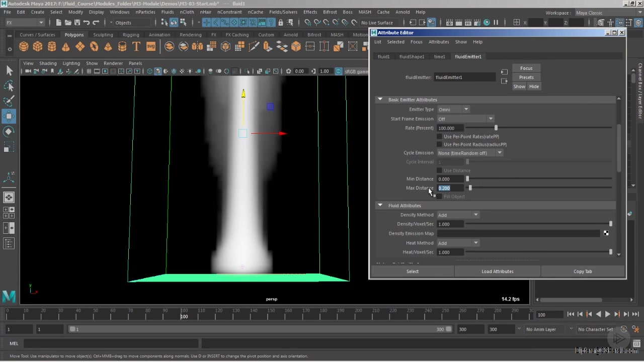Choose the Paint Selection tool
Image resolution: width=644 pixels, height=362 pixels.
pos(9,101)
